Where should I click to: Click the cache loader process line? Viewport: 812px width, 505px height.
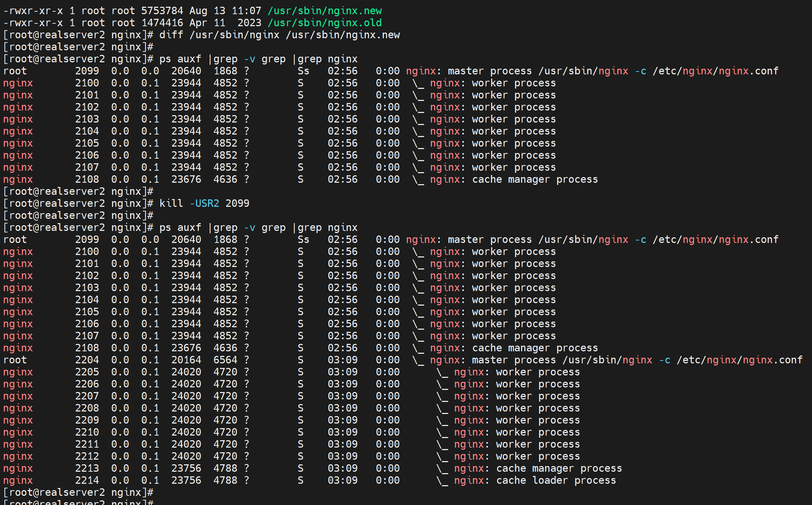pos(555,480)
